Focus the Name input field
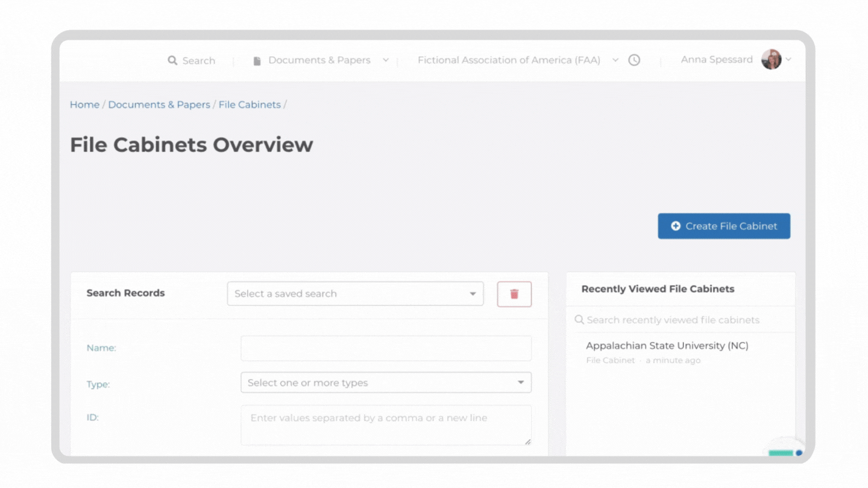This screenshot has width=868, height=488. (386, 348)
